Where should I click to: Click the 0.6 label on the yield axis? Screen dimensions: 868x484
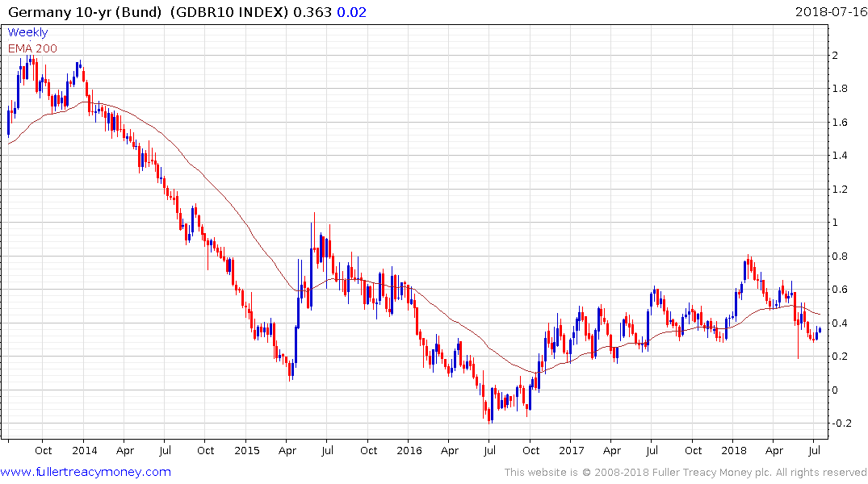pos(841,290)
